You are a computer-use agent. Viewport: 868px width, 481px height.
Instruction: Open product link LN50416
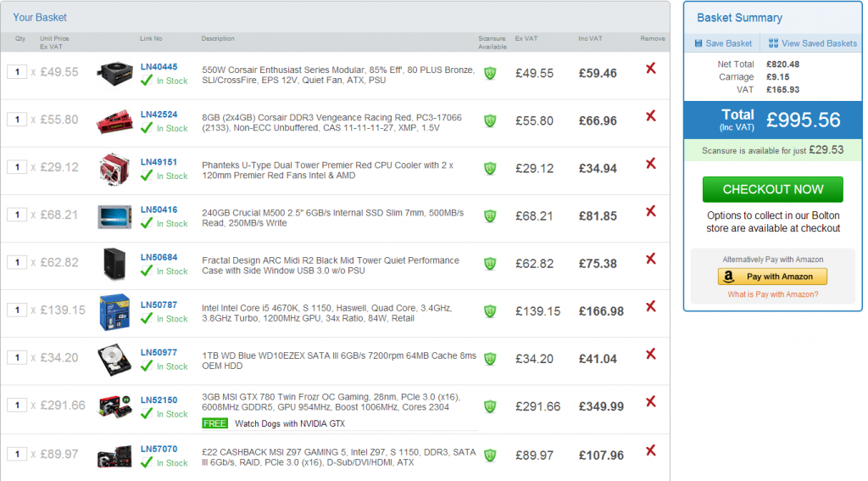pos(159,210)
